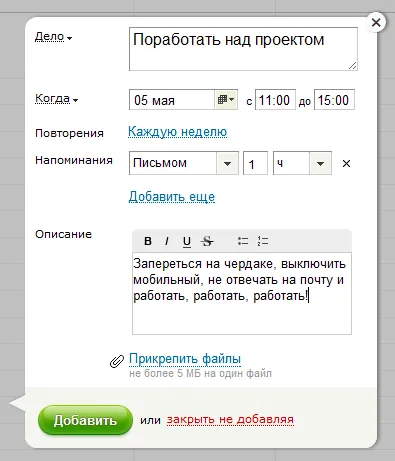Click Добавить еще to add another reminder
The height and width of the screenshot is (461, 395).
pyautogui.click(x=172, y=197)
